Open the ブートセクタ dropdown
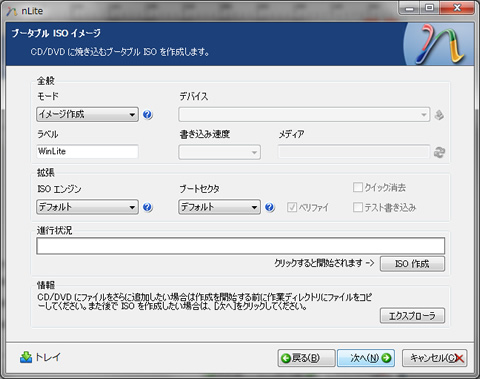480x379 pixels. click(219, 207)
